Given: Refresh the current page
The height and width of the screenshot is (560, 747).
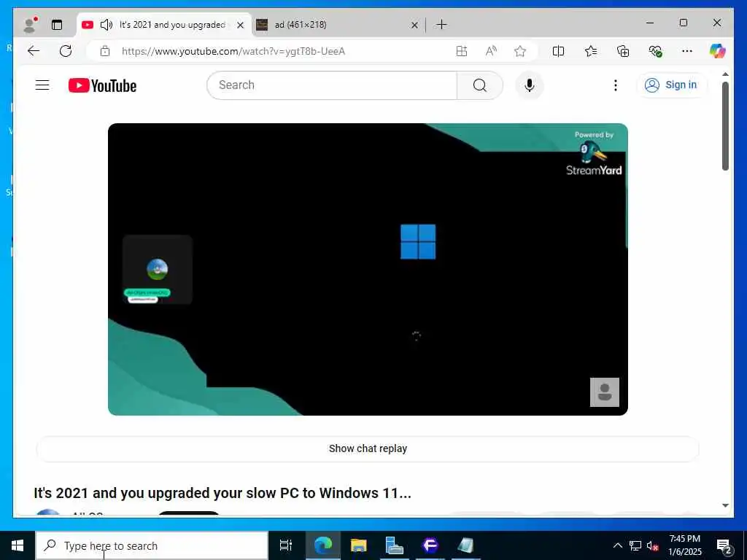Looking at the screenshot, I should pyautogui.click(x=66, y=51).
